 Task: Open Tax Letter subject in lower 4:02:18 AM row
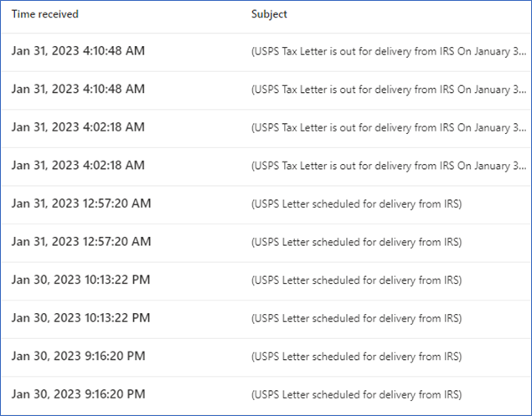coord(389,166)
